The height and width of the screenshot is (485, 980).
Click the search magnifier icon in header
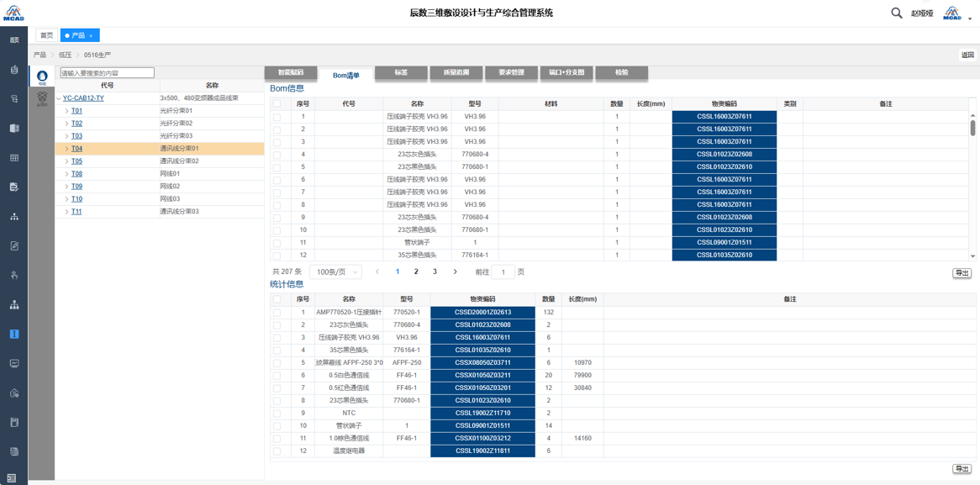896,13
